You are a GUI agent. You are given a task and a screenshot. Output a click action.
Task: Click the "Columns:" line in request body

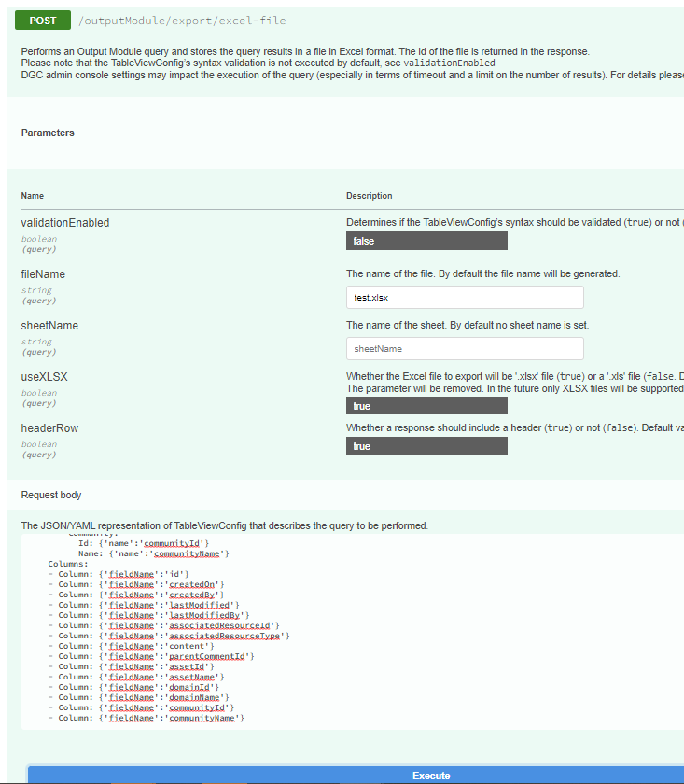click(x=68, y=564)
